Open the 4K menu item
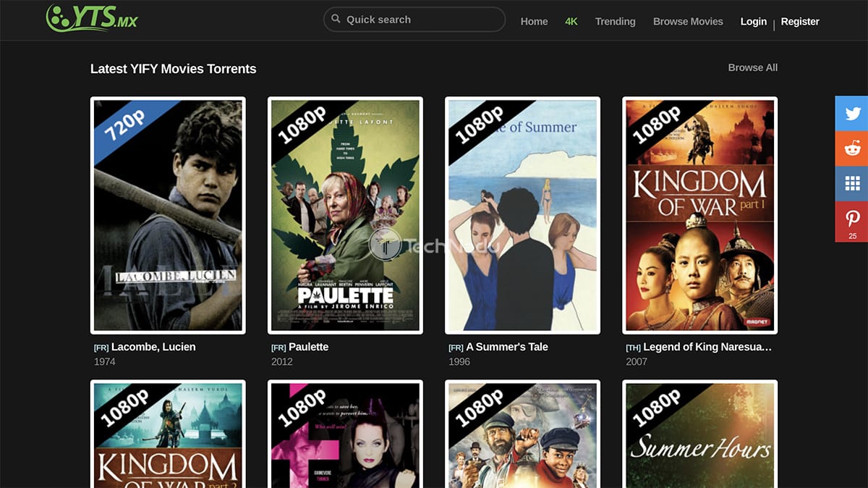 pyautogui.click(x=571, y=22)
